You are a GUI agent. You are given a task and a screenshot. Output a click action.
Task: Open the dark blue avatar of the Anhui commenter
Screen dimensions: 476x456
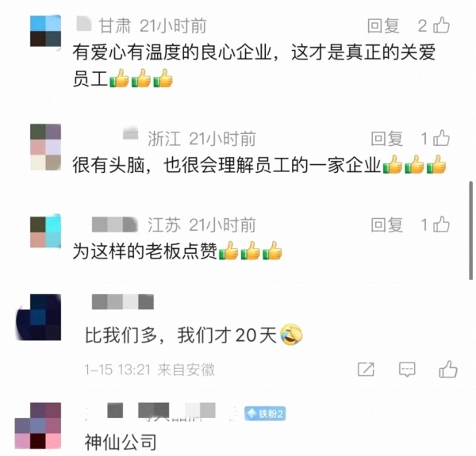point(38,317)
